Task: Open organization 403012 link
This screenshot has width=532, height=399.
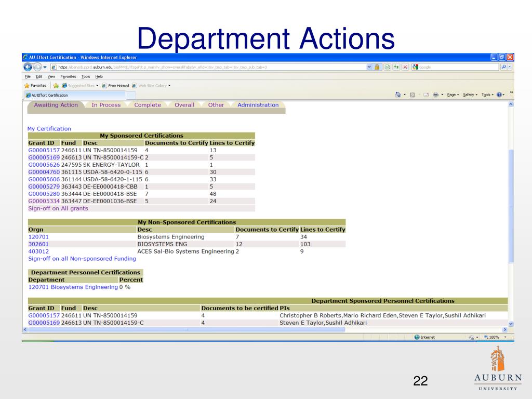Action: pos(38,251)
